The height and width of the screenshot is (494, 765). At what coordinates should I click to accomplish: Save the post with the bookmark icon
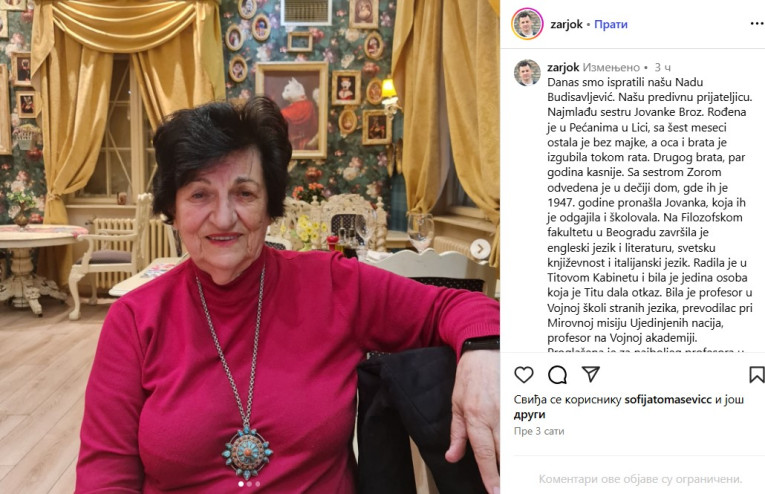[x=757, y=375]
